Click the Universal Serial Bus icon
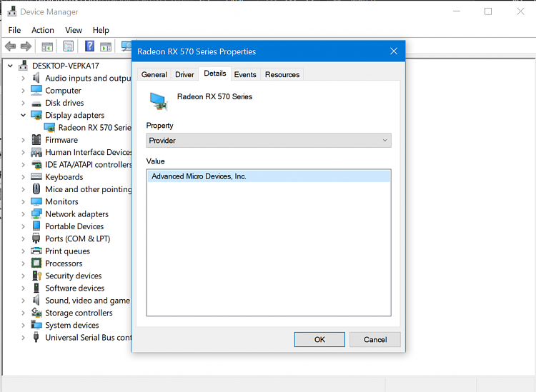 point(36,337)
